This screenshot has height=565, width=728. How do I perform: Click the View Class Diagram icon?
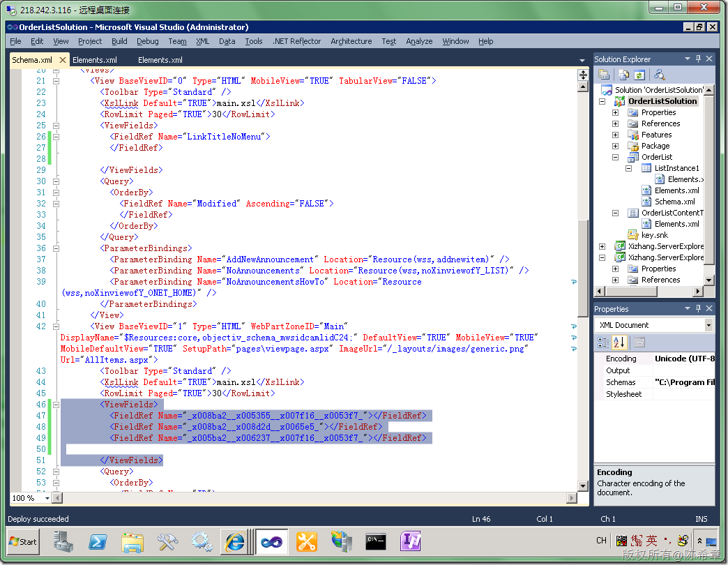[659, 75]
